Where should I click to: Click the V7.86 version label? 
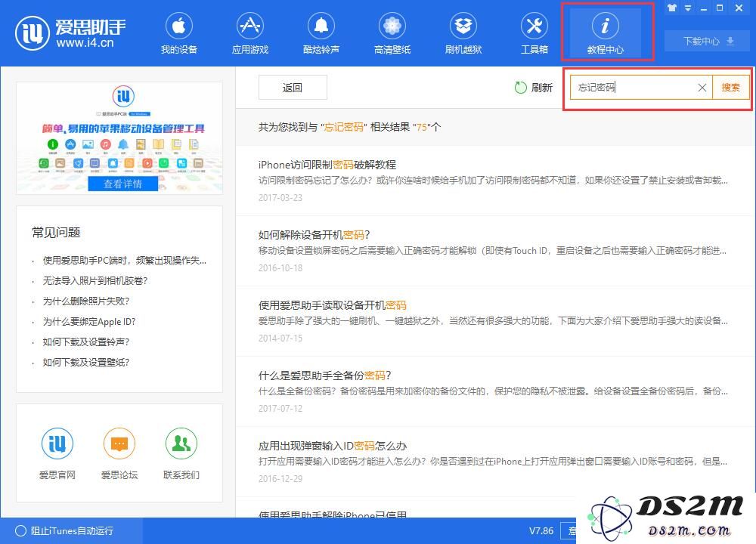(541, 530)
